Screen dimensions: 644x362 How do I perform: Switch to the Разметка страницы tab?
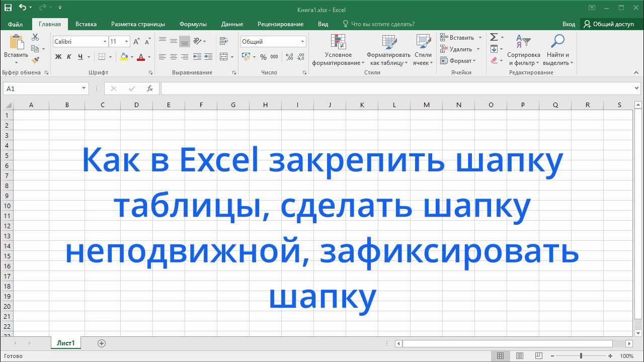click(138, 24)
